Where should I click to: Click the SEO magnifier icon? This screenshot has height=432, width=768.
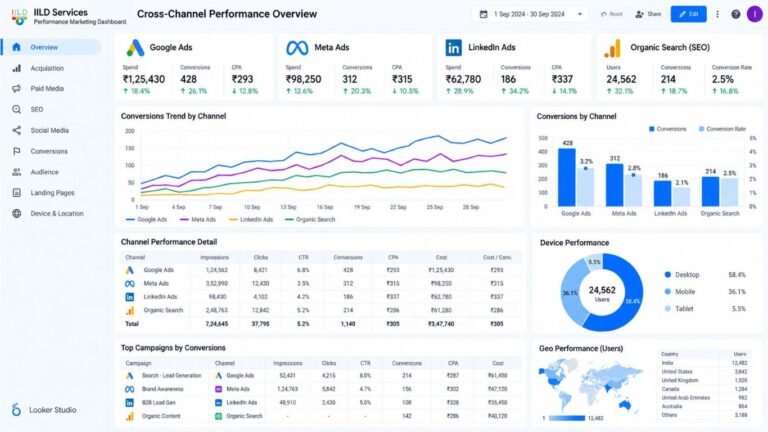(17, 109)
